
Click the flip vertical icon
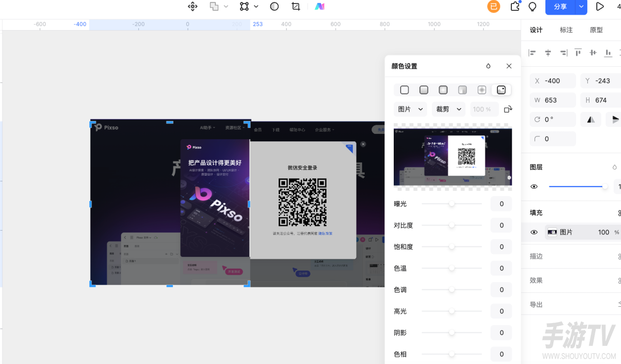[615, 120]
